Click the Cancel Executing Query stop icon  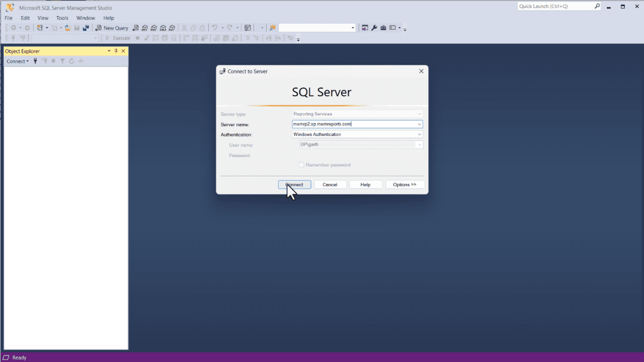[137, 38]
